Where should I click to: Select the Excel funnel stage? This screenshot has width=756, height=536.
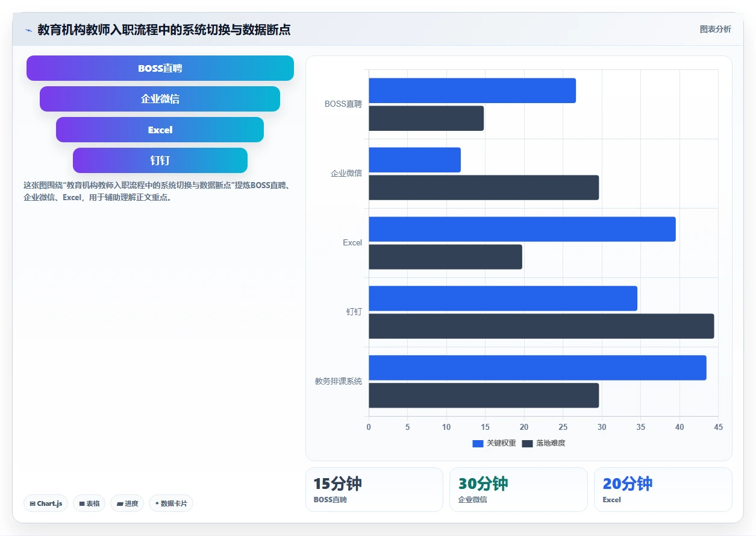coord(160,130)
